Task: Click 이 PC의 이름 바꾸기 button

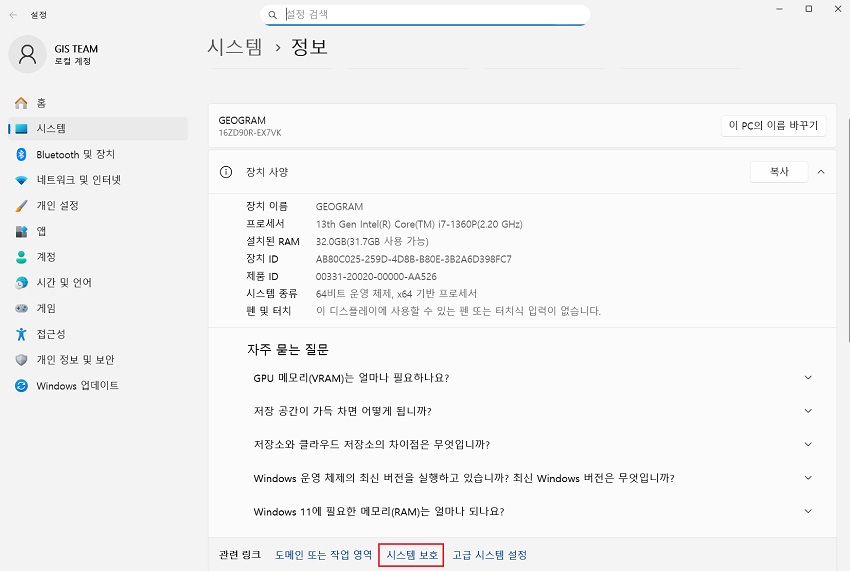Action: click(773, 125)
